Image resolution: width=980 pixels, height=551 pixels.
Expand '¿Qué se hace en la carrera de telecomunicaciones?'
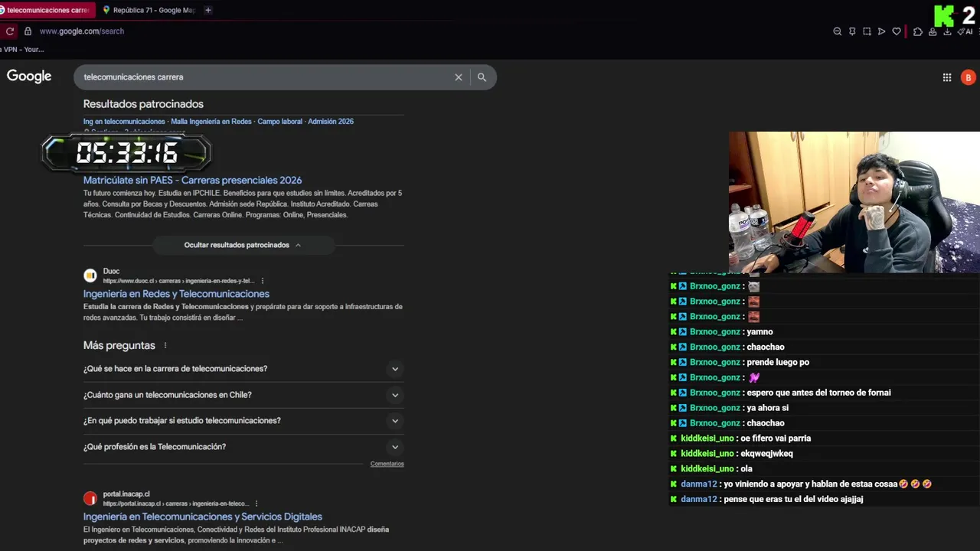[x=243, y=369]
